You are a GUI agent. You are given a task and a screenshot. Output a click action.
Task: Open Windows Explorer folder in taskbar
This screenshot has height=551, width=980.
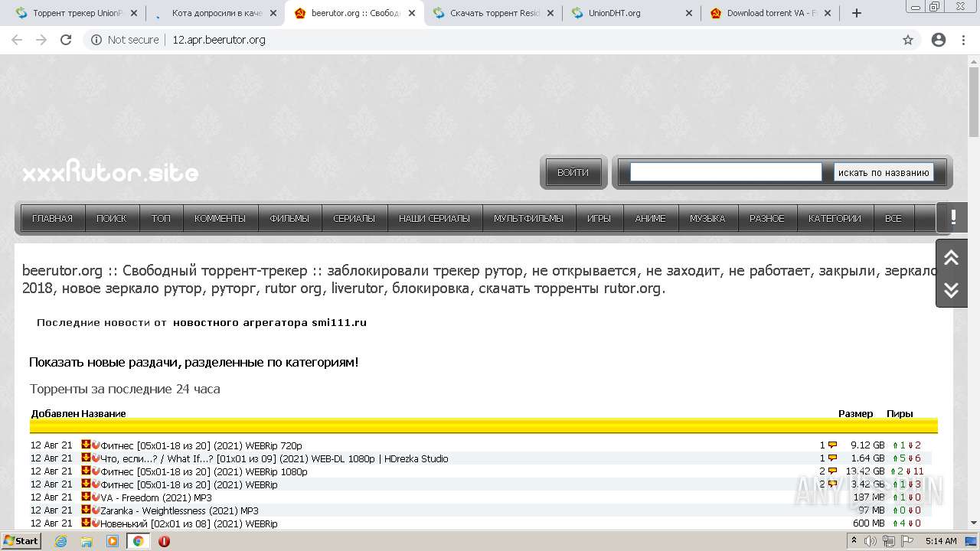[x=87, y=541]
